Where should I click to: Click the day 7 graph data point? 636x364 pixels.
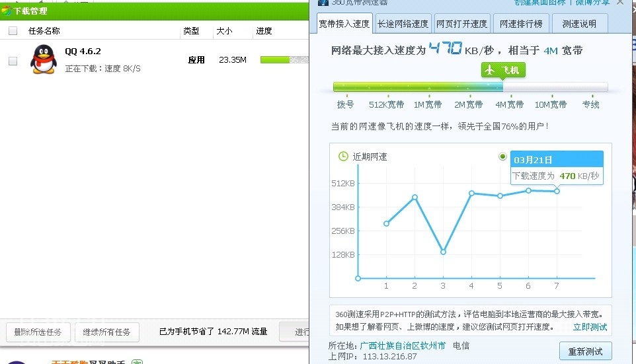pyautogui.click(x=557, y=191)
